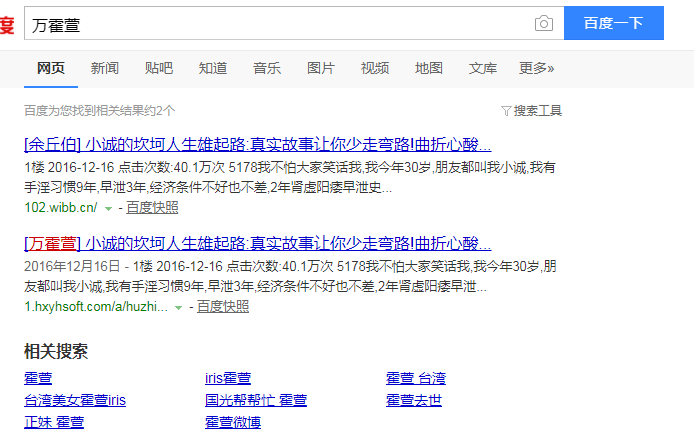Click related search 霍萱 台湾
Screen dimensions: 694x446
point(416,378)
